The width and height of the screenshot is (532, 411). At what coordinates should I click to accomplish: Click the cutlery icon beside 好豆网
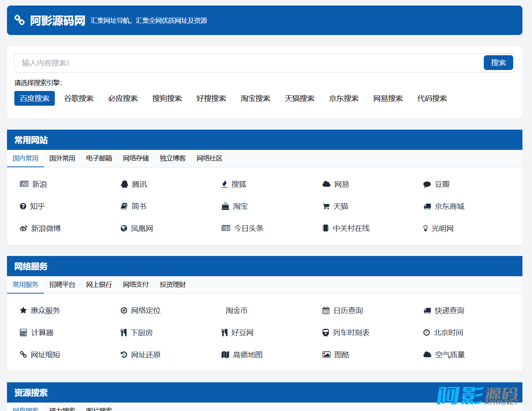(225, 333)
